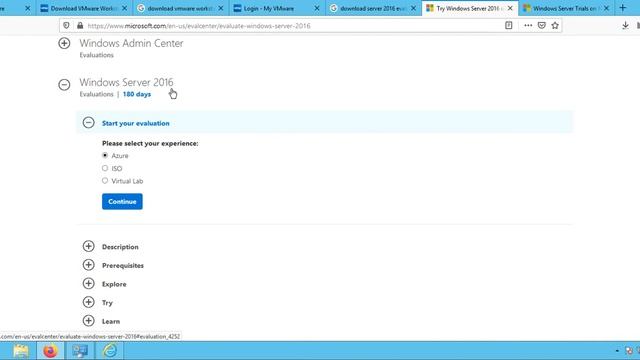
Task: Click the Prerequisites label text
Action: tap(123, 265)
